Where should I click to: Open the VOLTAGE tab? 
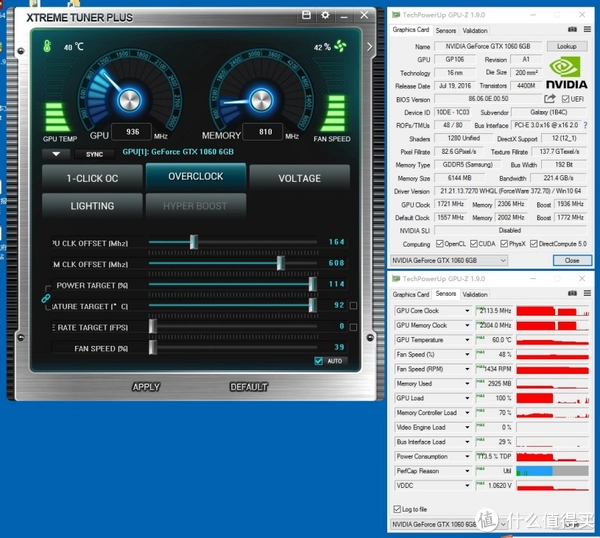point(300,178)
